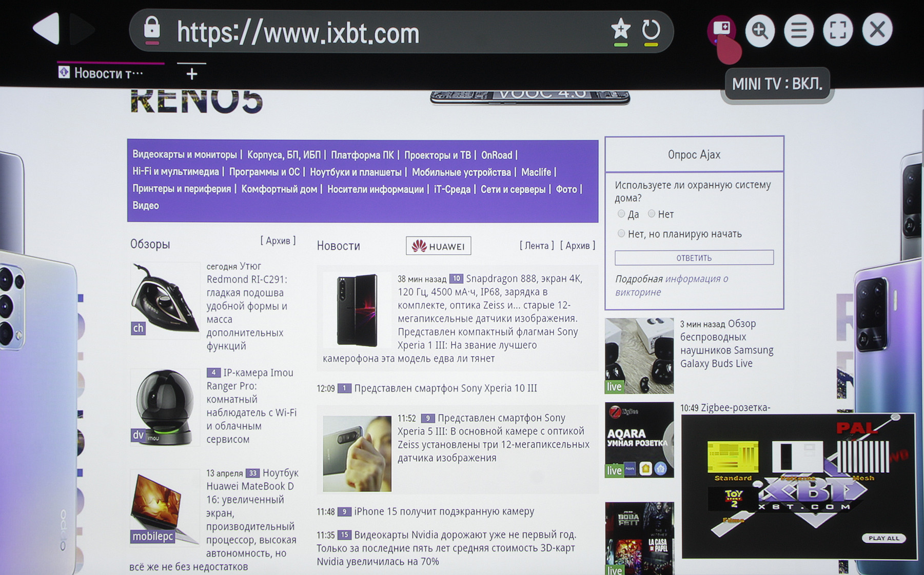924x575 pixels.
Task: Click the iron review thumbnail
Action: [x=165, y=301]
